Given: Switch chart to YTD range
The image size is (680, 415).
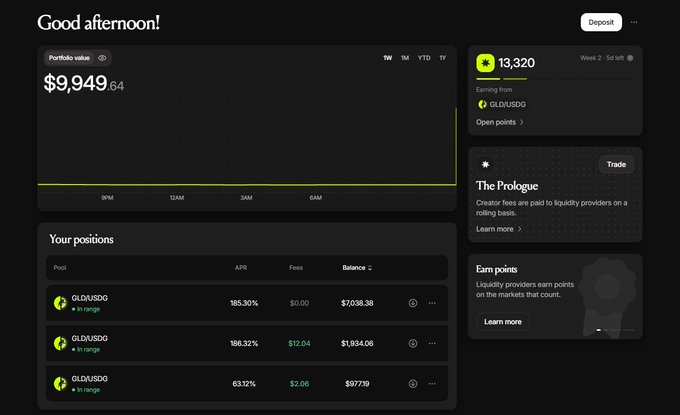Looking at the screenshot, I should (424, 58).
